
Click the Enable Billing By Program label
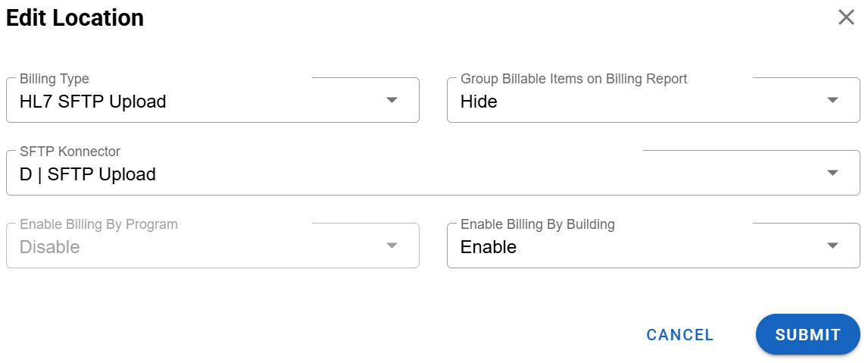tap(98, 224)
